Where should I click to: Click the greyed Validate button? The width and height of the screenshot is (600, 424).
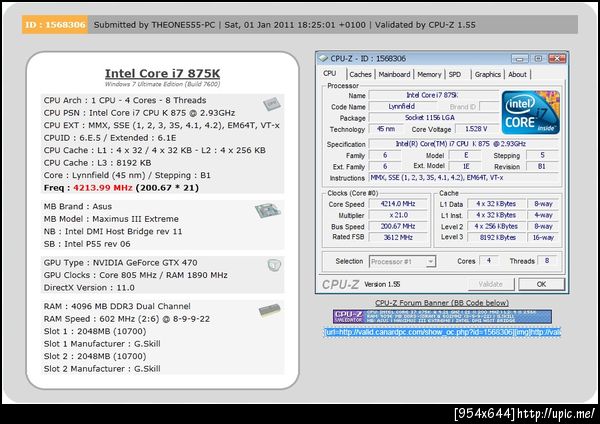(x=491, y=284)
